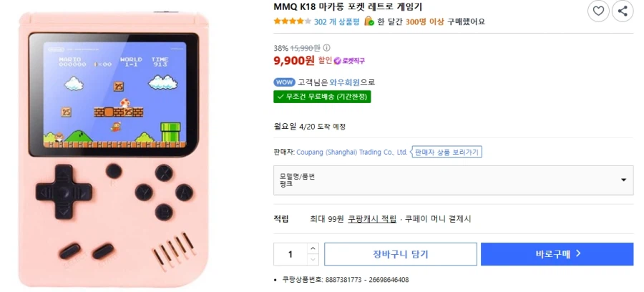Increase quantity with the up arrow

[313, 248]
